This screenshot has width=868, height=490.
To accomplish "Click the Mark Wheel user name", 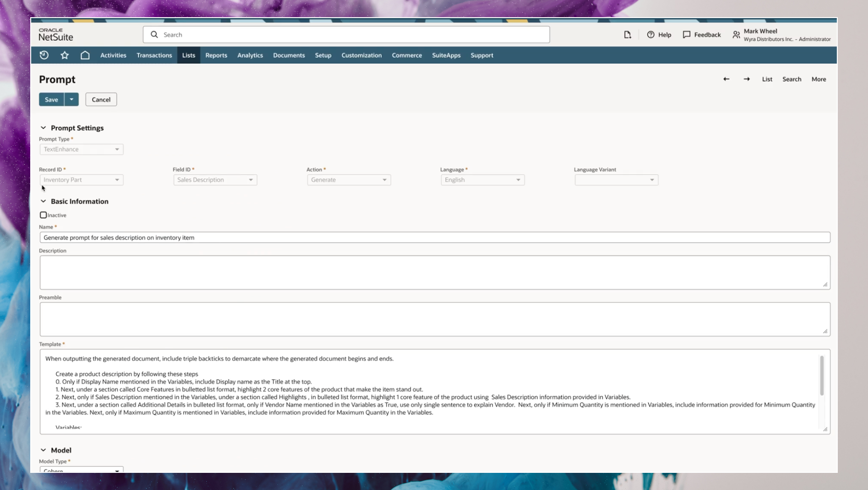I will pos(761,31).
